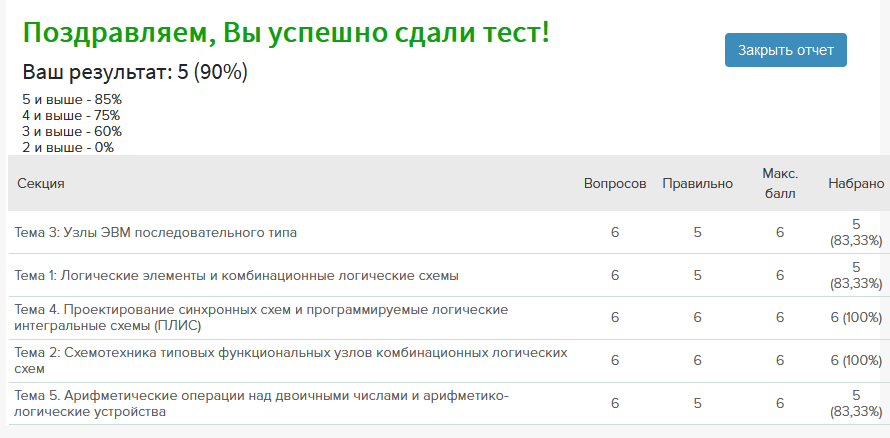
Task: Click the "5 и выше - 85%" grade line
Action: pos(72,99)
